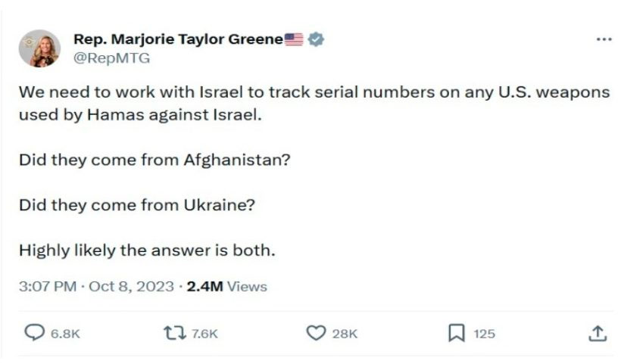Viewport: 618px width, 364px height.
Task: View the 2.4M Views analytics
Action: pos(226,287)
